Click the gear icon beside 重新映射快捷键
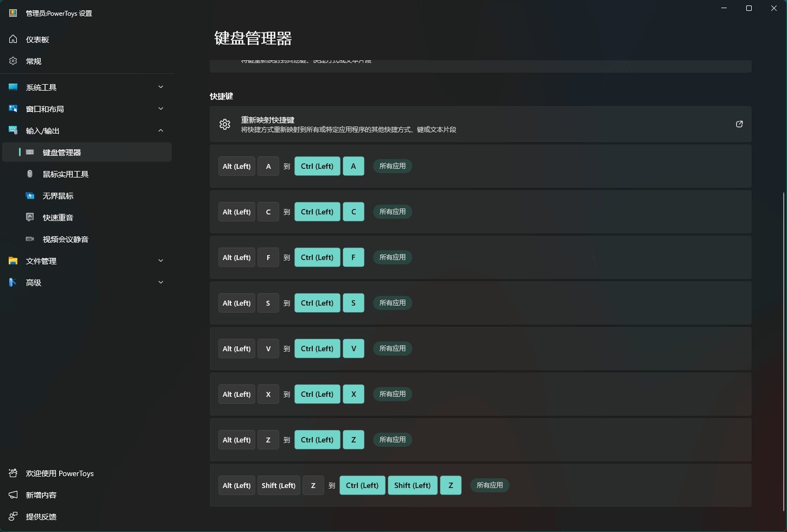The height and width of the screenshot is (532, 787). pos(225,124)
